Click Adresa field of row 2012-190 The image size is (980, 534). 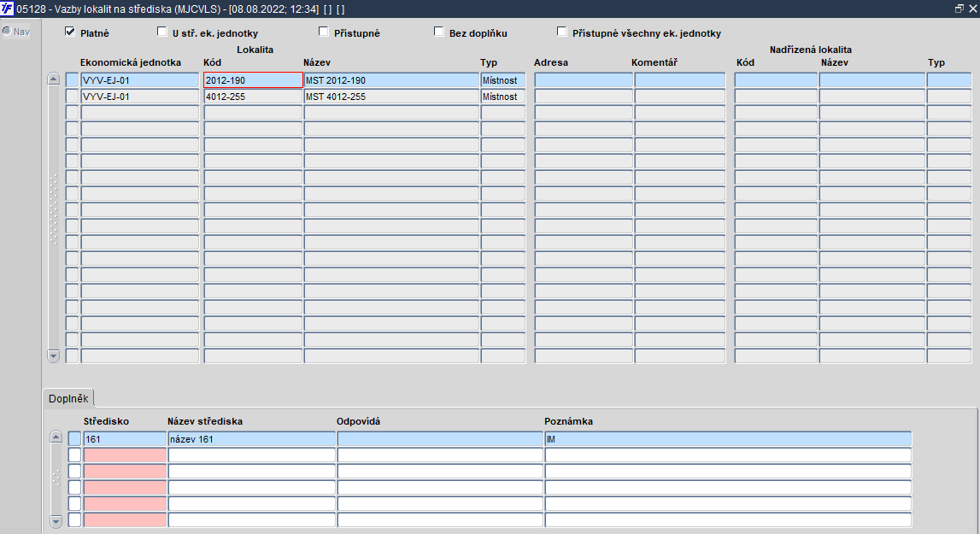click(584, 80)
